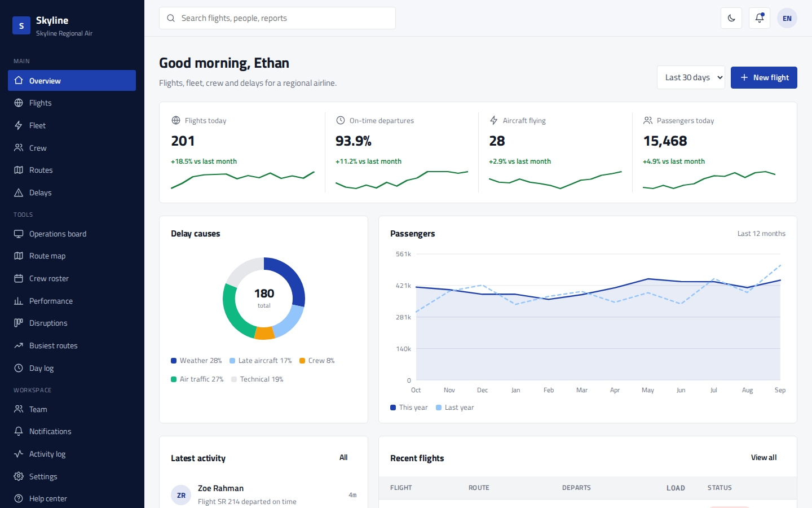Click the search magnifier icon

(171, 18)
